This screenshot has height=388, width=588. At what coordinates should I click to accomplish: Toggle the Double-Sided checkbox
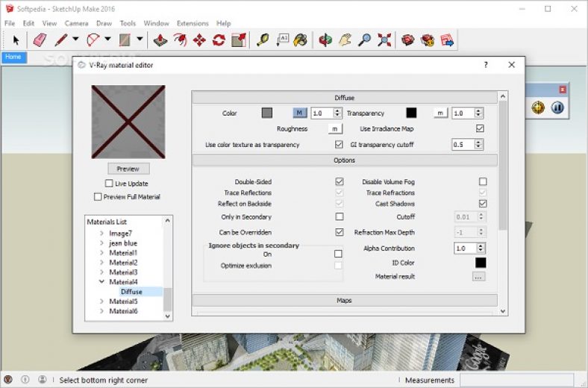coord(340,181)
